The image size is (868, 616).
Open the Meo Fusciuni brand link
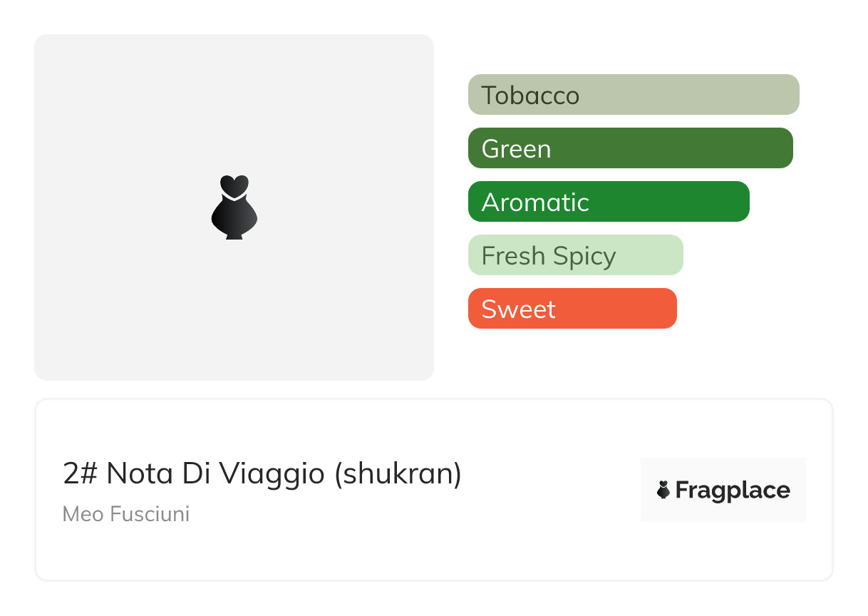point(126,514)
